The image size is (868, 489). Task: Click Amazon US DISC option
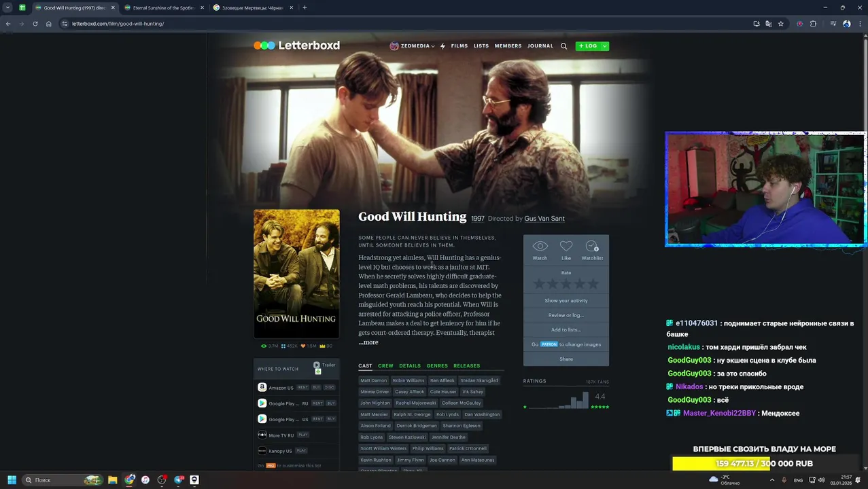330,387
